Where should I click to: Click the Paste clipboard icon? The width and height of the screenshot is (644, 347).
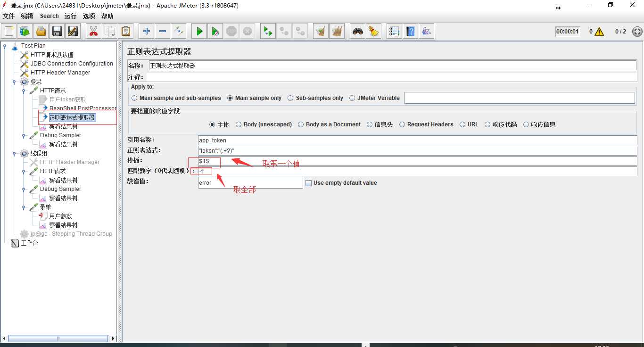(126, 31)
